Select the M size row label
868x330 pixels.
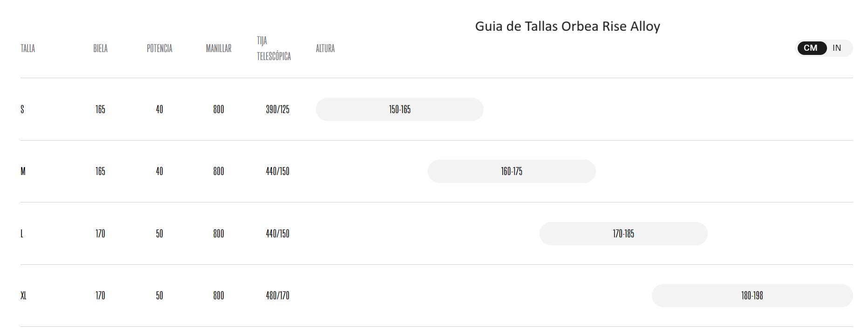click(x=22, y=171)
